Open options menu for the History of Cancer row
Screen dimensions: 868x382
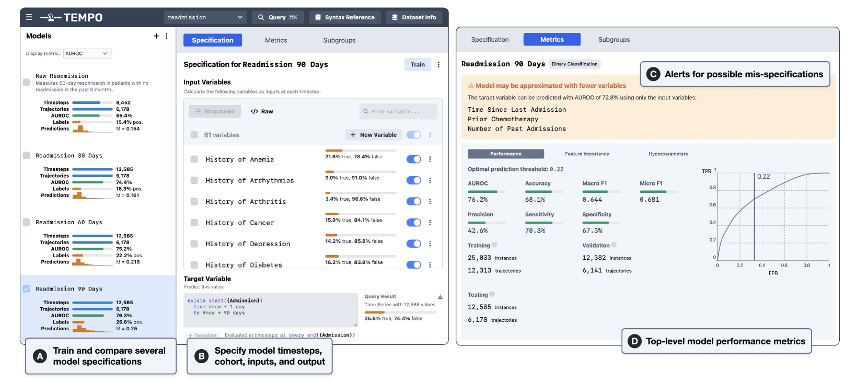coord(430,223)
